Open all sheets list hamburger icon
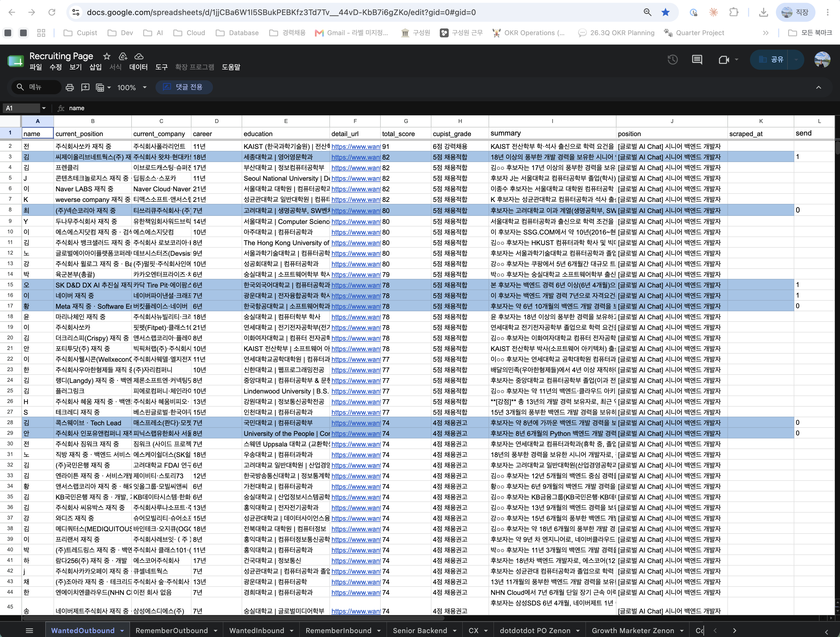Viewport: 840px width, 637px height. [29, 631]
